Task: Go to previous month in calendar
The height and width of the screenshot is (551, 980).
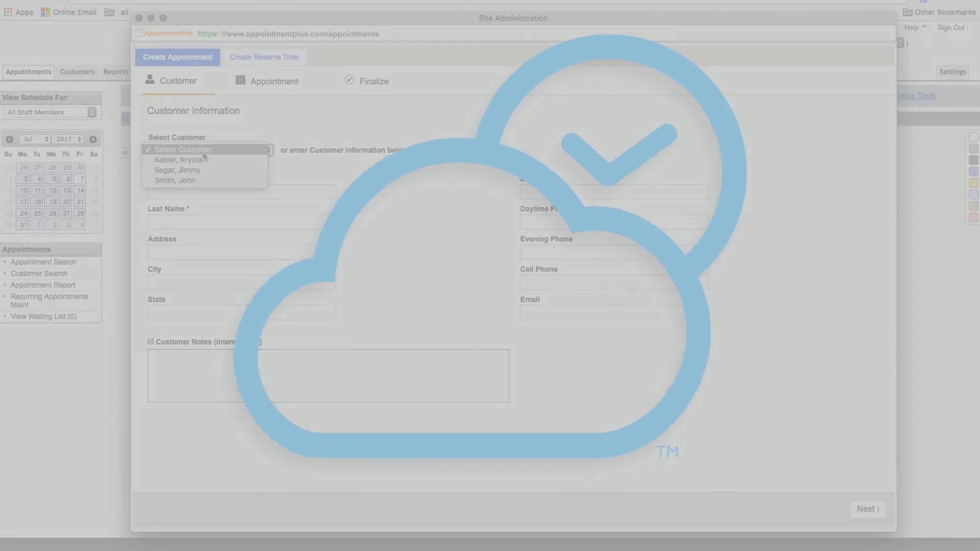Action: click(9, 139)
